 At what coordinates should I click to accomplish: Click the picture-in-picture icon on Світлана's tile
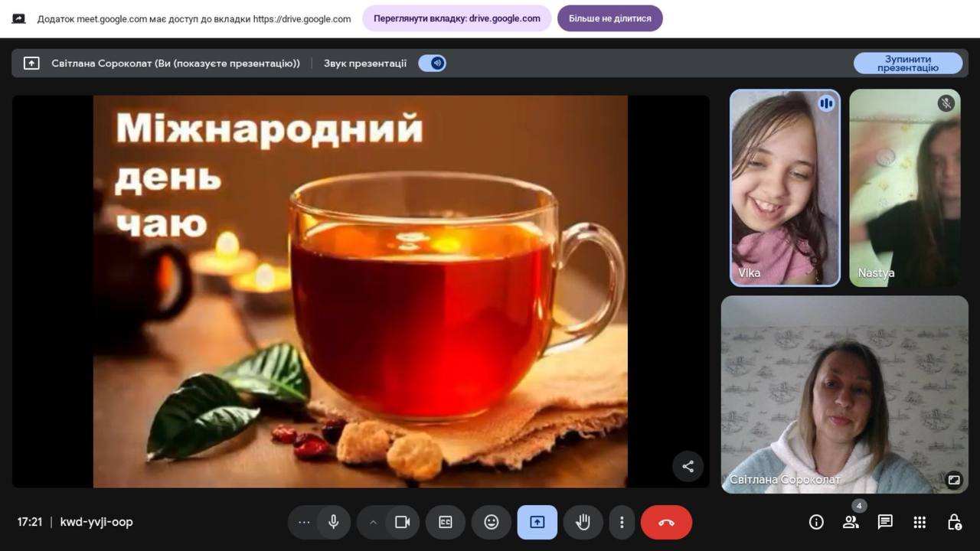[x=954, y=480]
